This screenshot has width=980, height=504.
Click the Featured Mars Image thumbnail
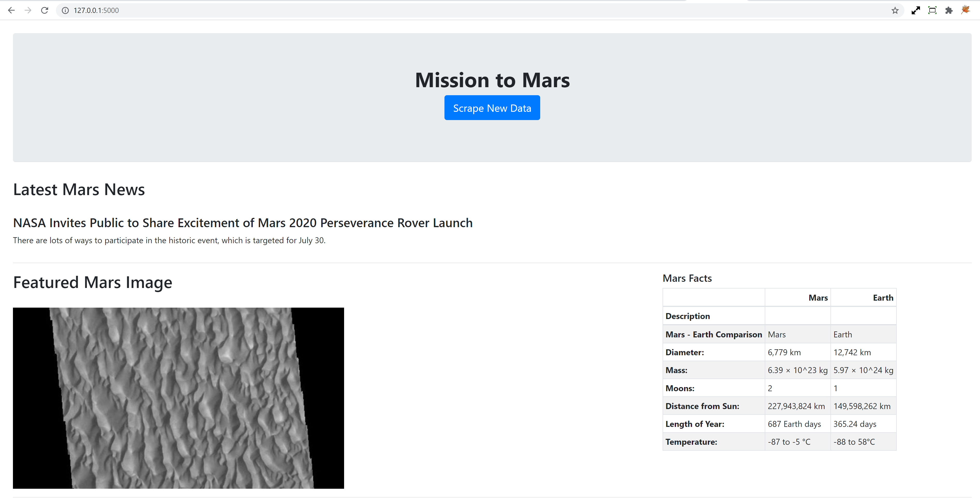(x=179, y=398)
